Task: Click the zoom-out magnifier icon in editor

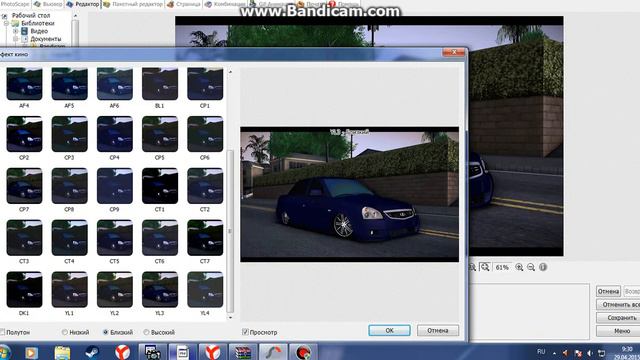Action: point(531,267)
